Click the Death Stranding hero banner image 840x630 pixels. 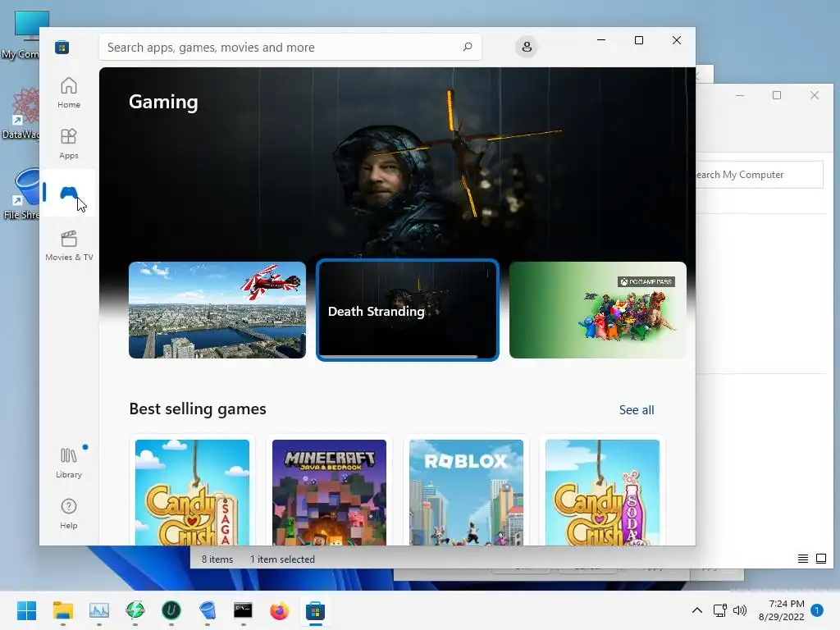pos(397,163)
